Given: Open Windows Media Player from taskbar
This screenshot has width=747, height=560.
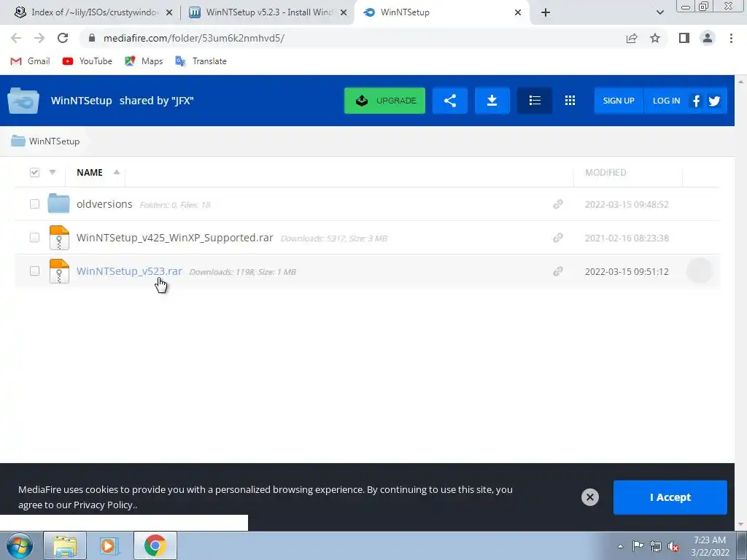Looking at the screenshot, I should 109,545.
